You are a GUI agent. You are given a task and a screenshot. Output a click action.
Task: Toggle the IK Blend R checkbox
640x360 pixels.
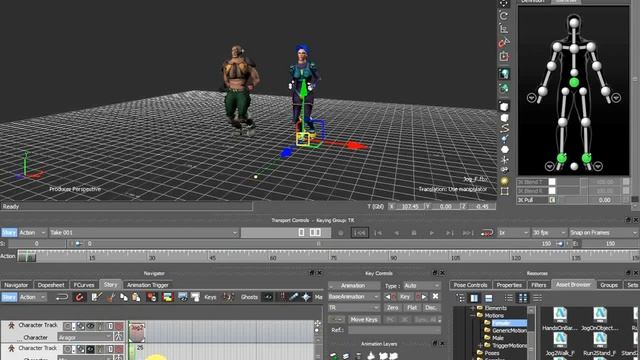(552, 191)
